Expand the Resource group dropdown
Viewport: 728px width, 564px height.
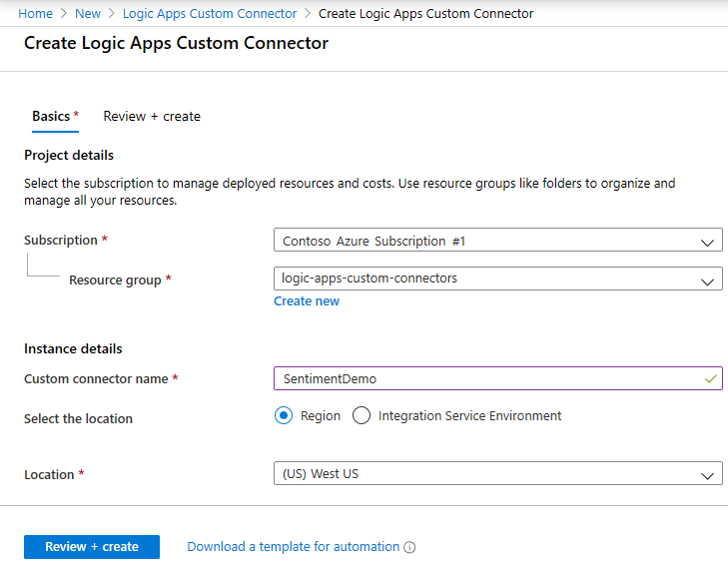coord(496,279)
